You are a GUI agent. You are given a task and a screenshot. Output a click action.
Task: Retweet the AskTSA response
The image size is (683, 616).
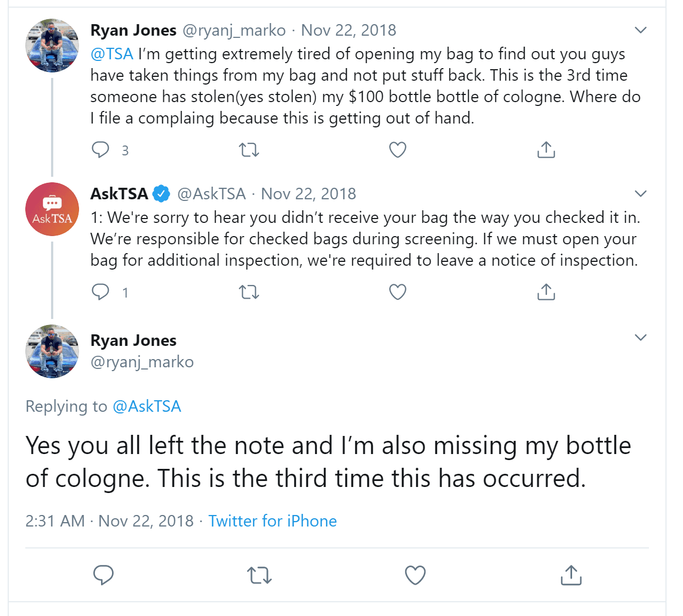click(249, 292)
